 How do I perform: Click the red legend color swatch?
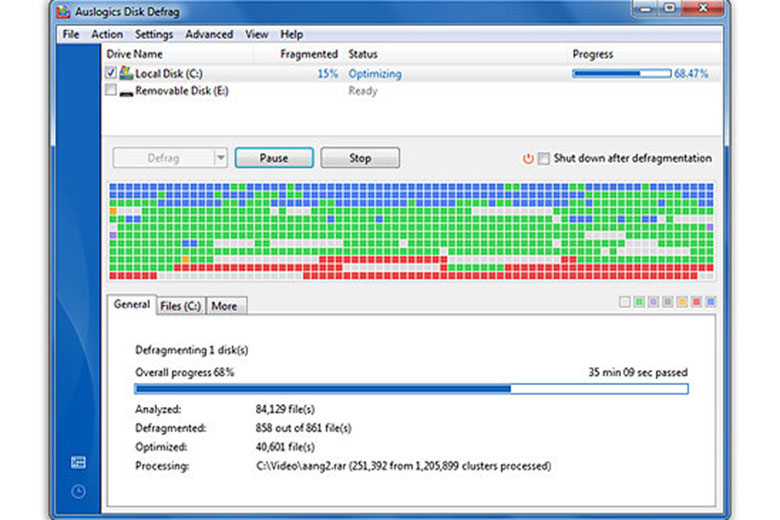[697, 302]
